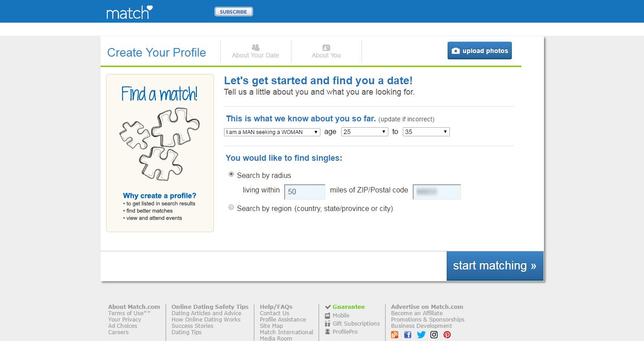The height and width of the screenshot is (341, 644).
Task: Click the Help/FAQs footer heading
Action: click(276, 307)
